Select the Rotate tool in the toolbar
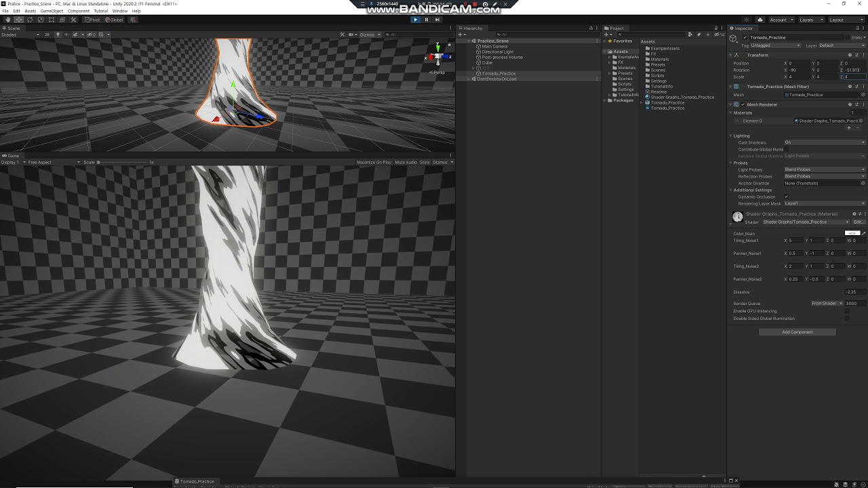Screen dimensions: 868x488 (30, 20)
